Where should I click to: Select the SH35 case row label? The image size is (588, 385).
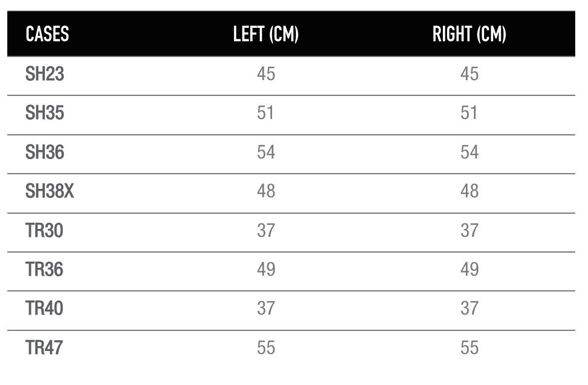pos(44,112)
